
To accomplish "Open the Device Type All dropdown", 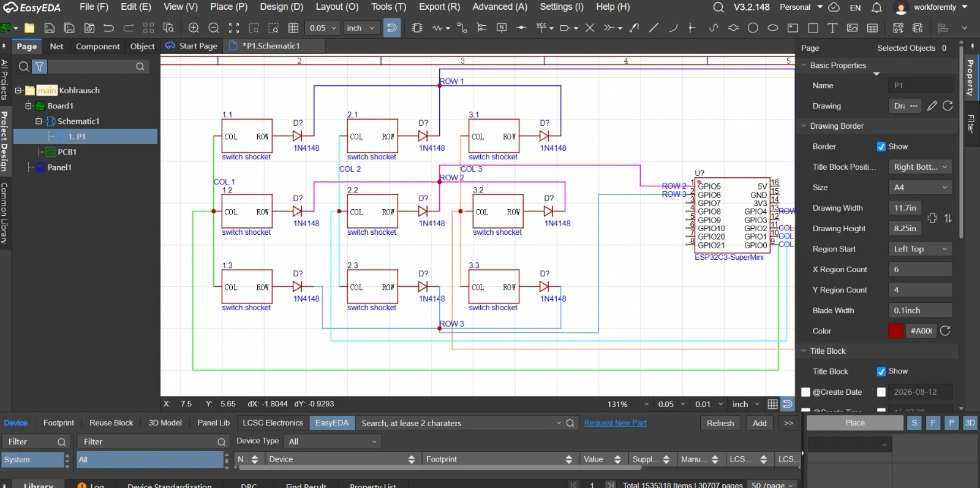I will click(x=333, y=441).
